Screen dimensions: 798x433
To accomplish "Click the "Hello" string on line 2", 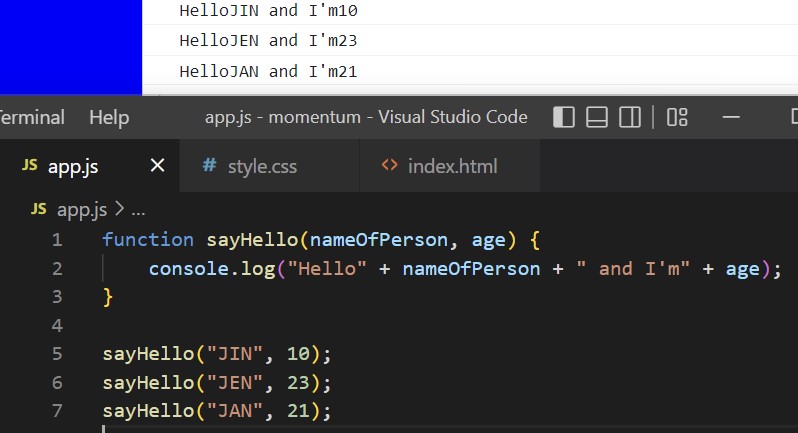I will point(327,269).
